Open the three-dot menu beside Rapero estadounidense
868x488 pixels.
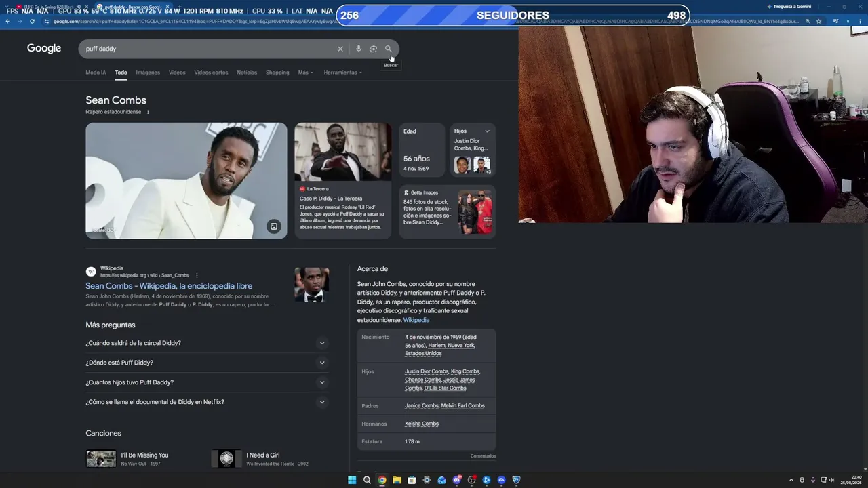click(x=148, y=112)
